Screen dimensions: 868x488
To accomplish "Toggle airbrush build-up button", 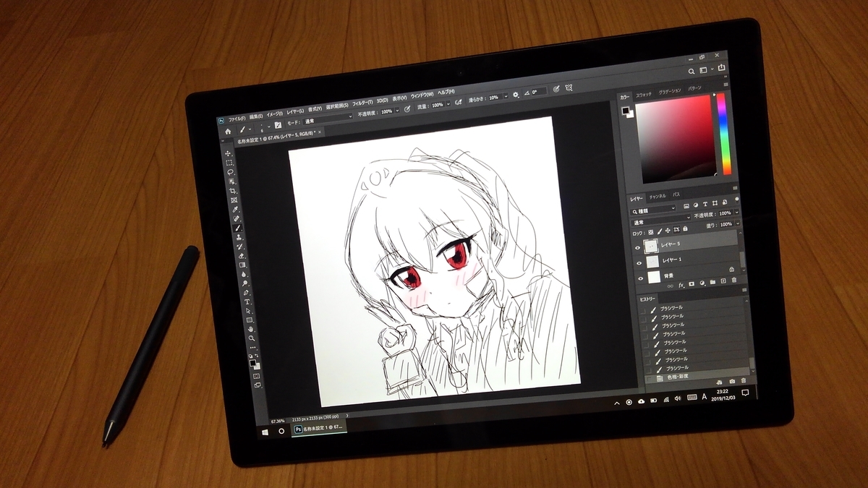I will click(x=457, y=103).
